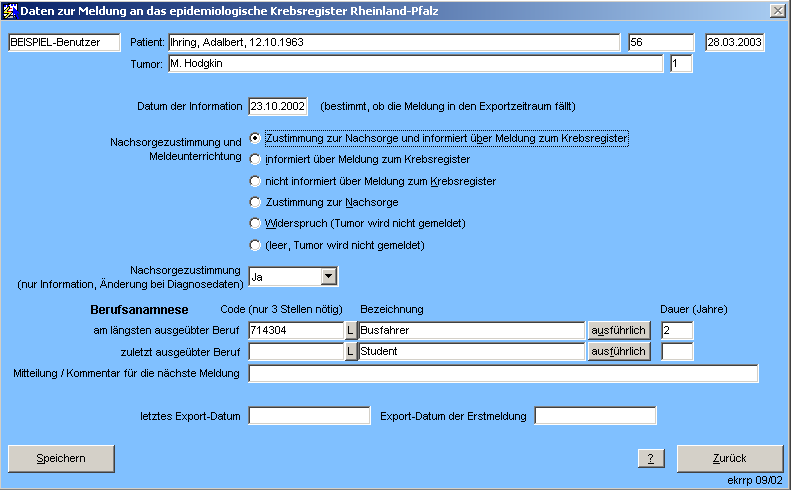Click the application icon in the title bar
Screen dimensions: 791x490
11,10
